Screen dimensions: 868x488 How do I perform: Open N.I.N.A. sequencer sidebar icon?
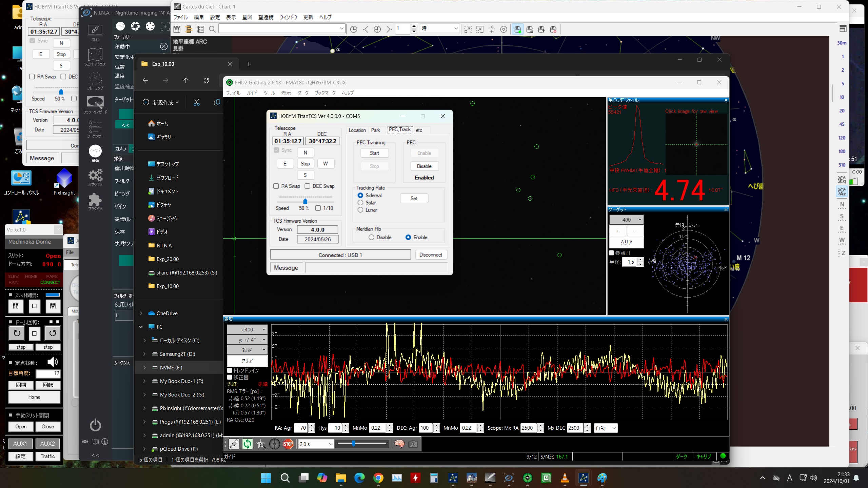click(95, 129)
